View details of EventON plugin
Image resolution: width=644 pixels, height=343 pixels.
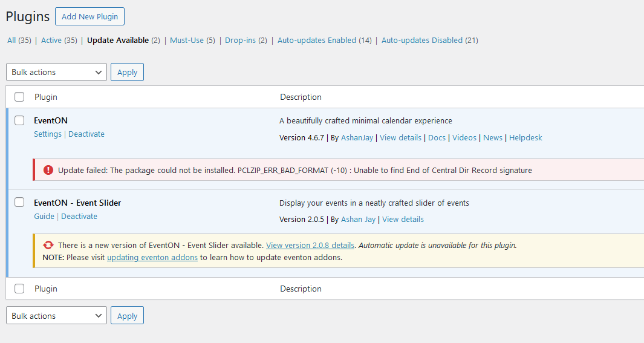pyautogui.click(x=400, y=137)
